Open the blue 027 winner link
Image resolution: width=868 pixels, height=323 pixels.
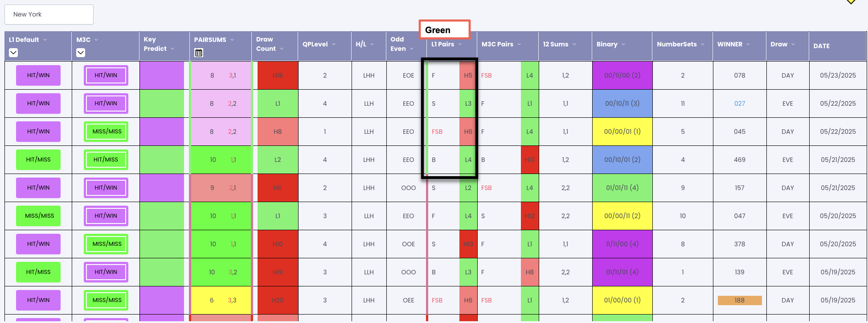[740, 104]
